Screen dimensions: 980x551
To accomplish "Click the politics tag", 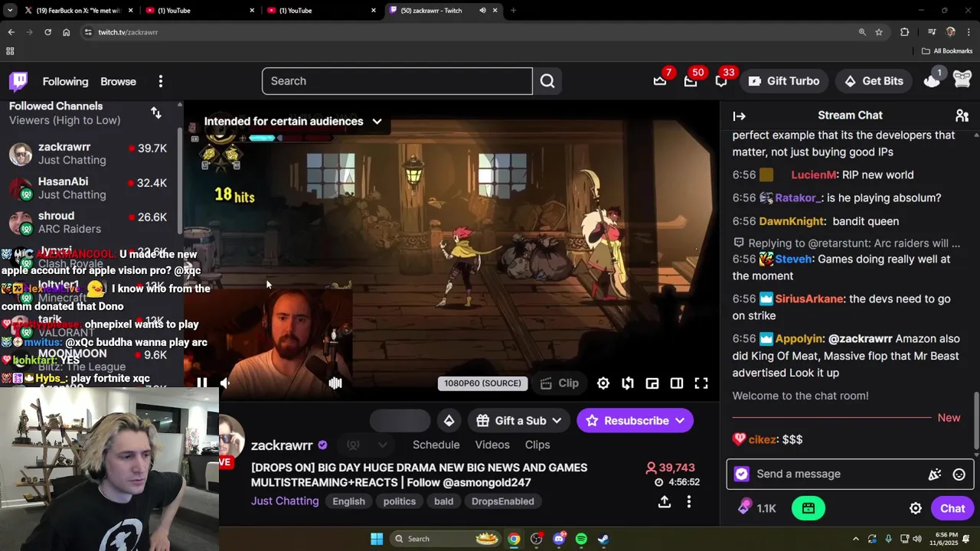I will pos(400,502).
